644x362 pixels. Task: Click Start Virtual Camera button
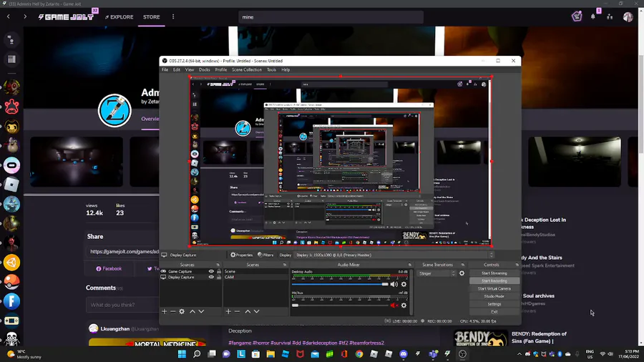click(x=494, y=289)
